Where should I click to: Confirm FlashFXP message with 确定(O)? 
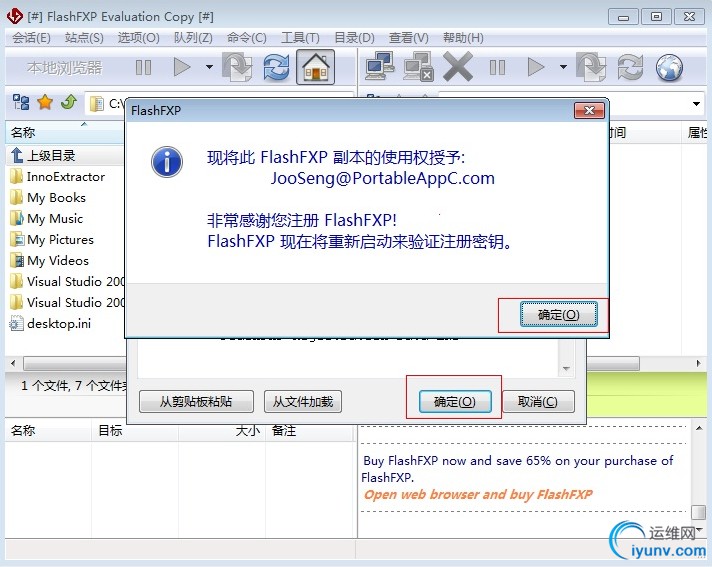(x=559, y=314)
